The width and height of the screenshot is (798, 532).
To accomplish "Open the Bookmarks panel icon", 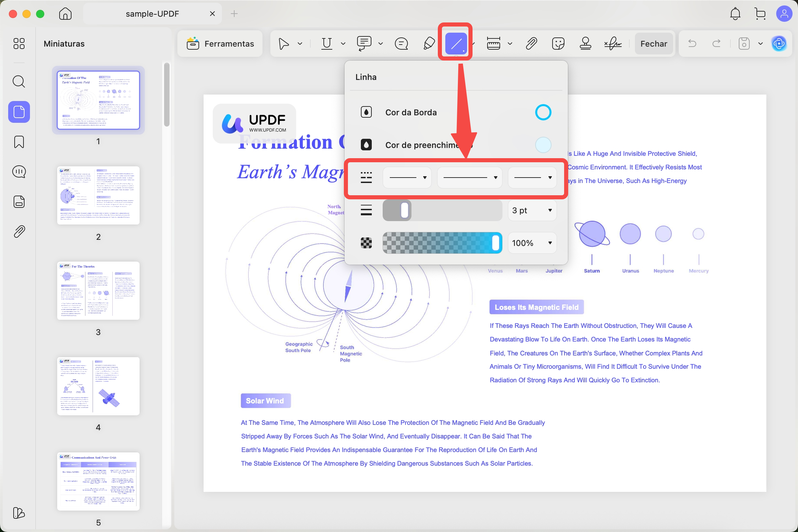I will [19, 142].
